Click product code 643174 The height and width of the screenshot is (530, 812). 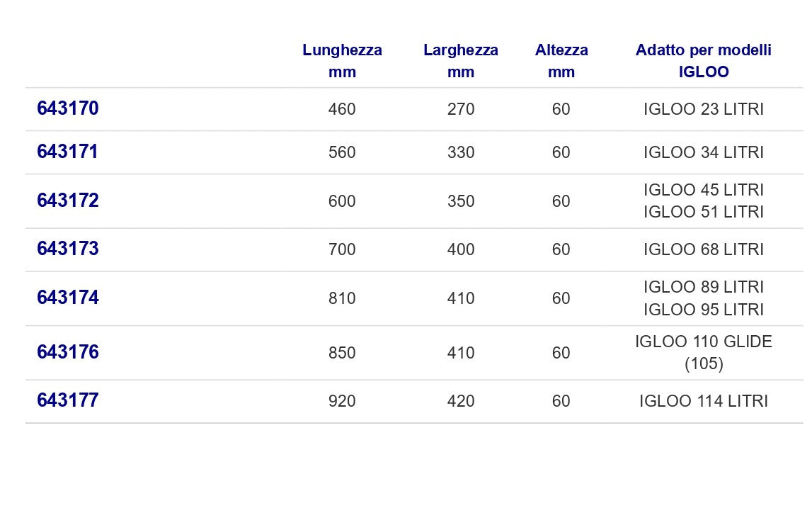point(68,298)
